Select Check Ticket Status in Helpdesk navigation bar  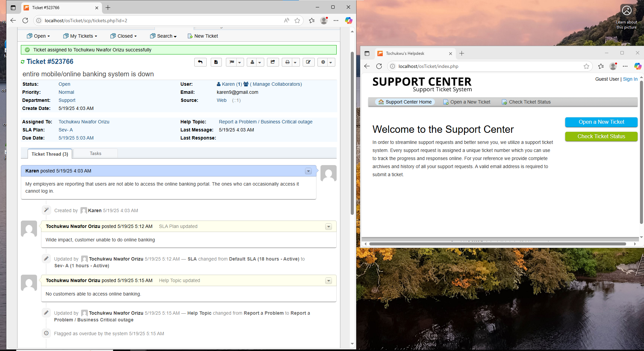coord(526,102)
